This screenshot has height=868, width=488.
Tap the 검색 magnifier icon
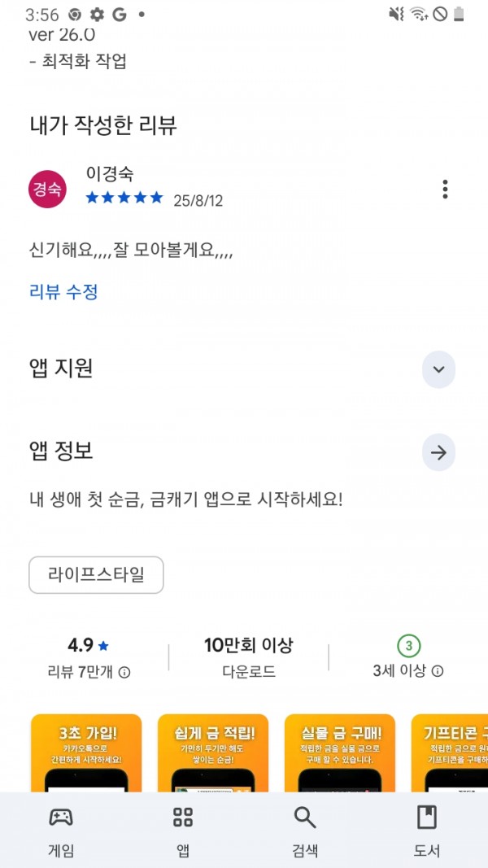[x=305, y=817]
